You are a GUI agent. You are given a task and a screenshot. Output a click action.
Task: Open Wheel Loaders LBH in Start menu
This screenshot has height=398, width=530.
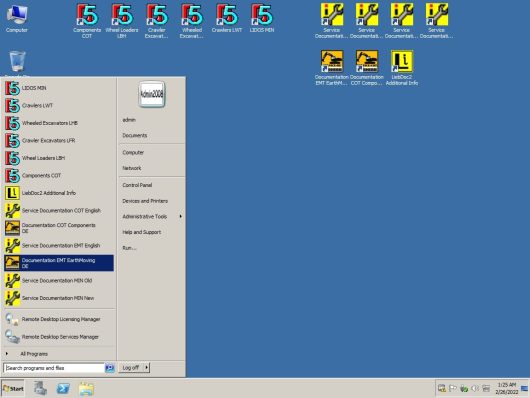59,158
